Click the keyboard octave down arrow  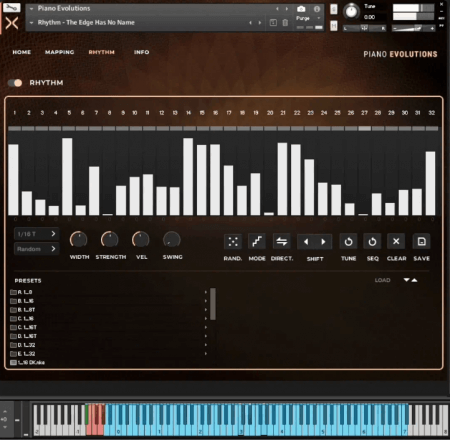(5, 427)
